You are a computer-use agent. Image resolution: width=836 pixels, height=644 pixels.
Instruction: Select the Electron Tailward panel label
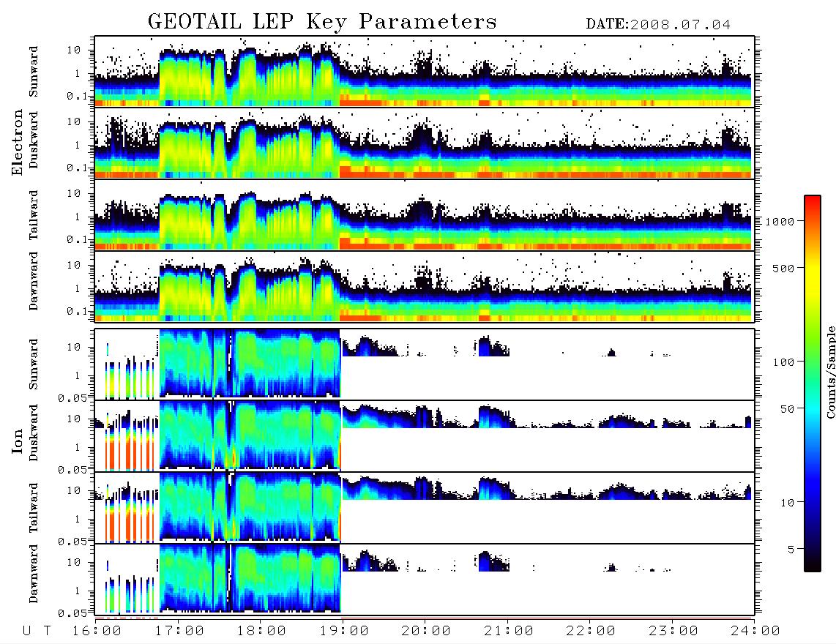click(34, 215)
